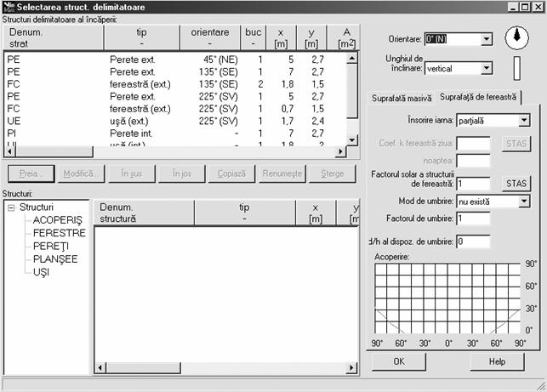This screenshot has height=392, width=547.
Task: Open Help for this dialog
Action: coord(497,361)
